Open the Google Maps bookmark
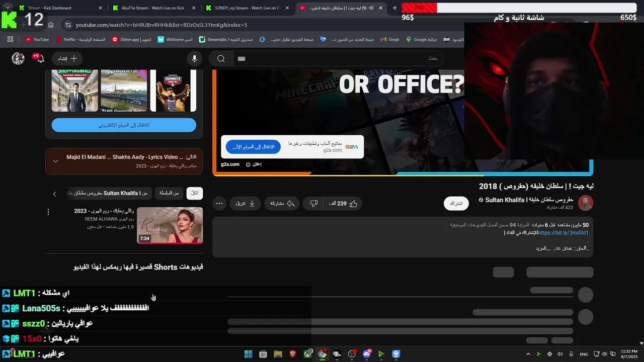This screenshot has width=644, height=362. (x=422, y=39)
